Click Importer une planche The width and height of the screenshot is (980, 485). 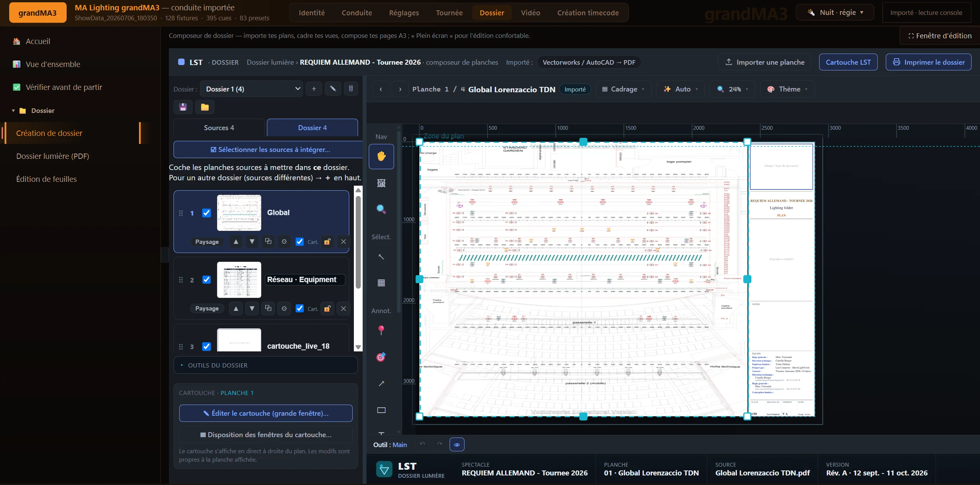764,62
